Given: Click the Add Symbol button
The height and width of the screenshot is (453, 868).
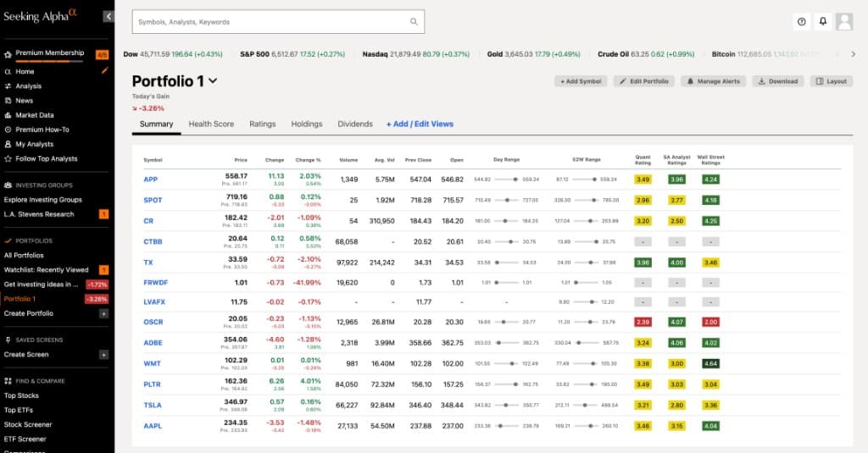Looking at the screenshot, I should point(581,81).
